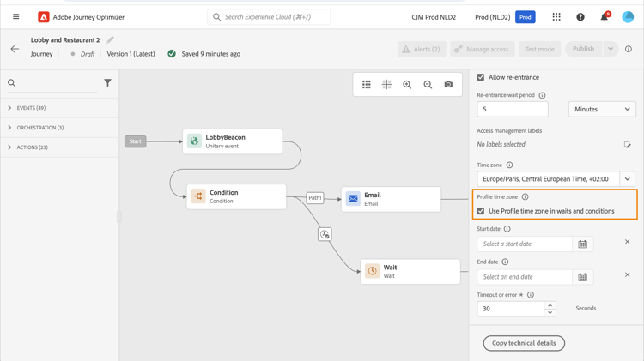The width and height of the screenshot is (644, 361).
Task: Zoom out on the journey canvas
Action: tap(428, 85)
